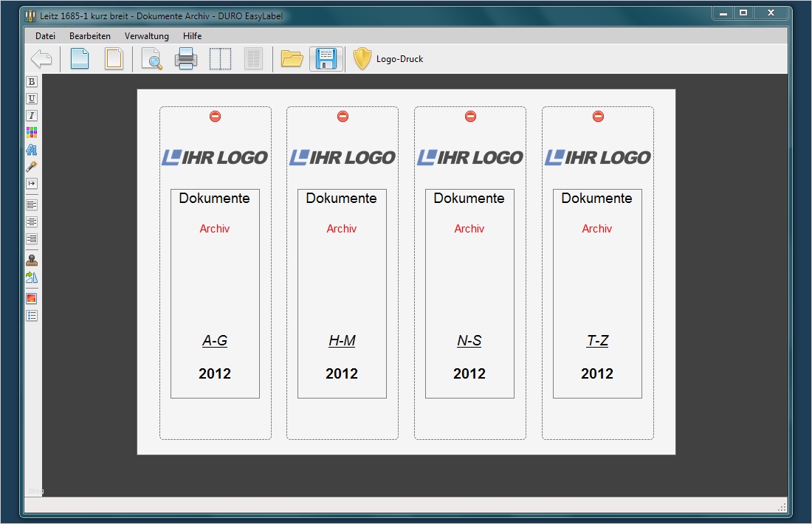Click '2012' on the A-G label
The height and width of the screenshot is (524, 812).
click(214, 373)
